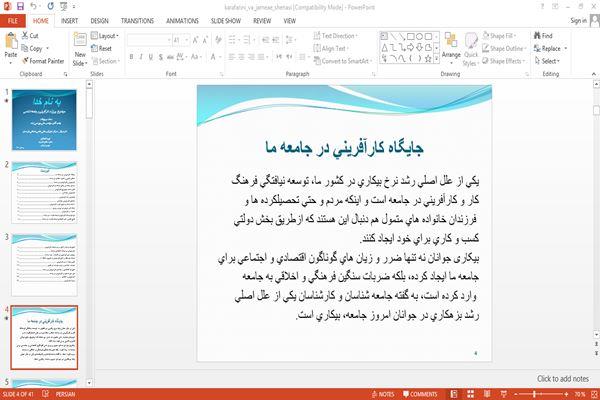Activate the Format Painter brush
This screenshot has width=600, height=400.
click(25, 61)
